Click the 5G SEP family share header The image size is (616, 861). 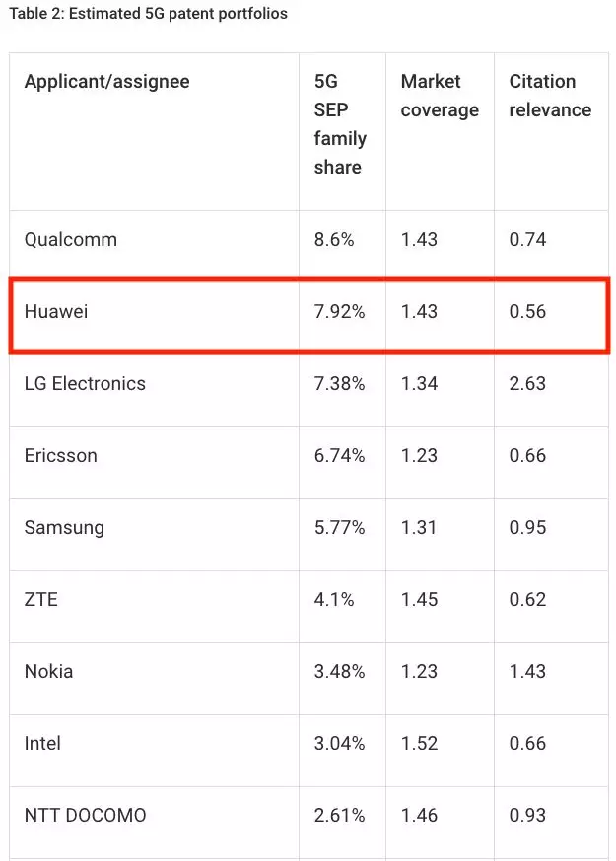(x=340, y=124)
